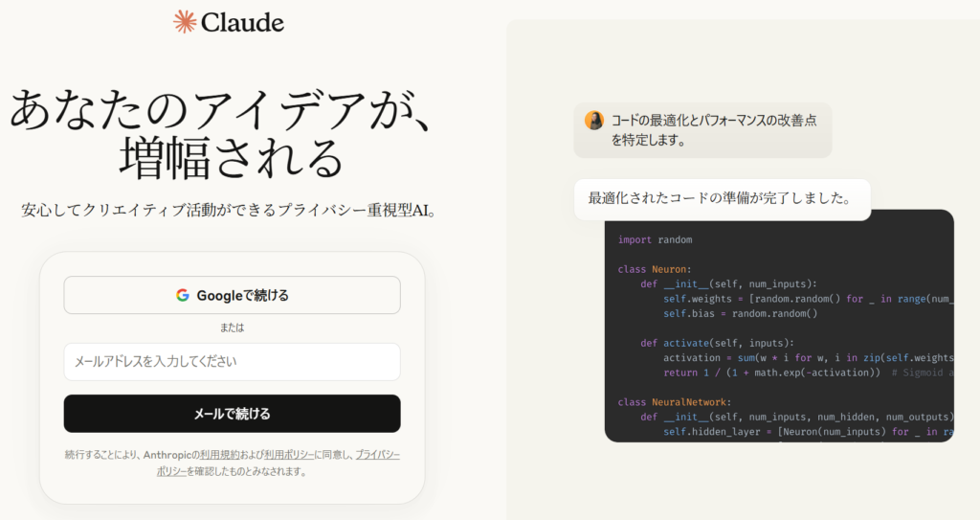Click the subtitle about プライバシー重視型AI
This screenshot has height=520, width=980.
pos(230,211)
